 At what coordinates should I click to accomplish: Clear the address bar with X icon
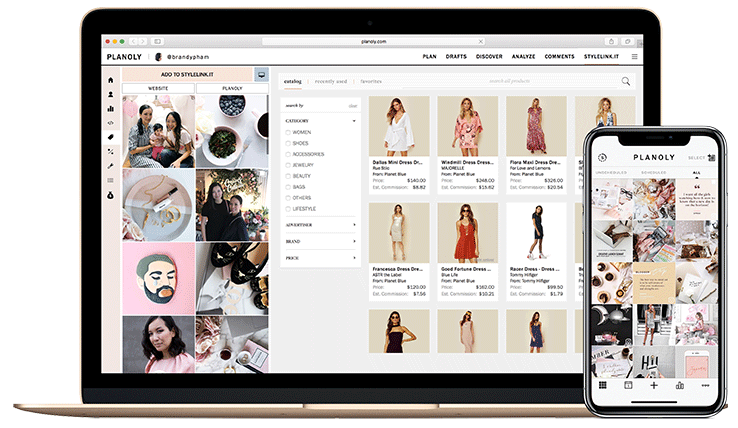[x=481, y=41]
